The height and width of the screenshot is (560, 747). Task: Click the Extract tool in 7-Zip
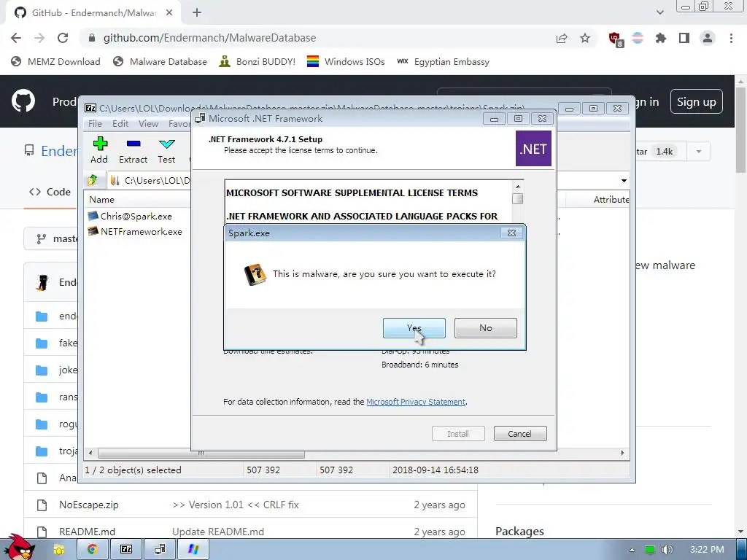133,150
